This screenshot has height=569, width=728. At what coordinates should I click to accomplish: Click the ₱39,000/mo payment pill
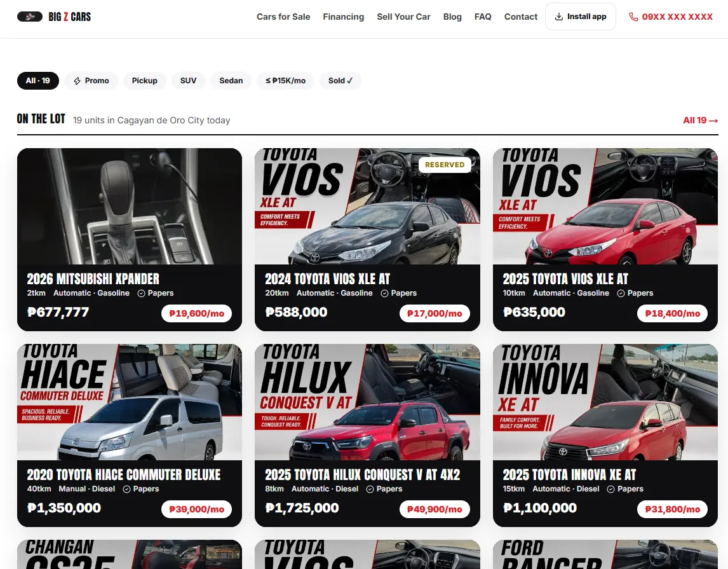point(196,509)
